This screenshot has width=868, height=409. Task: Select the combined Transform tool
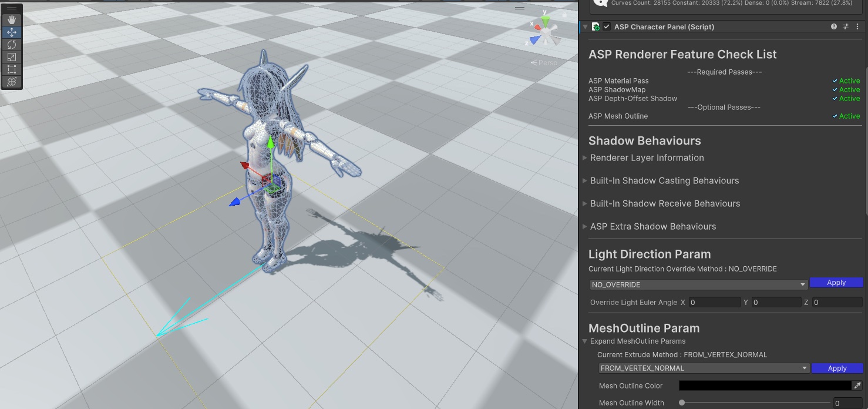point(12,82)
